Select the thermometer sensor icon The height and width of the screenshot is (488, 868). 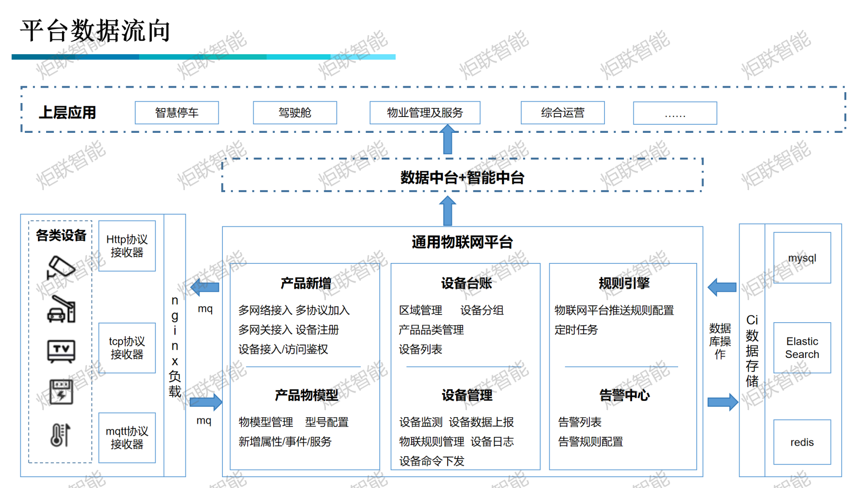(x=60, y=435)
